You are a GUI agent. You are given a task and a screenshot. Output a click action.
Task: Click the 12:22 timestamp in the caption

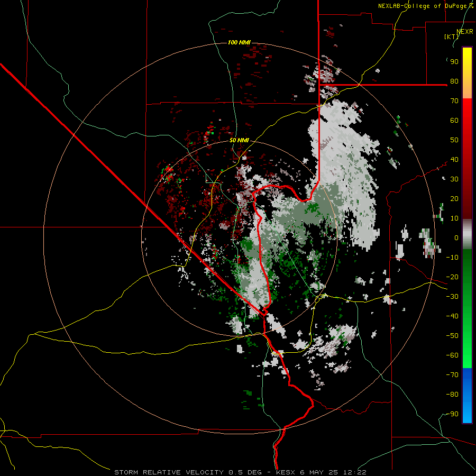(355, 472)
